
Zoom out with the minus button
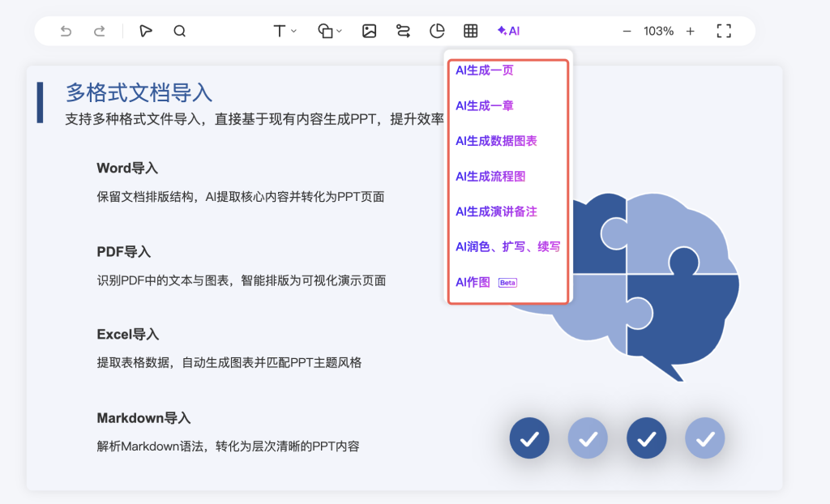click(x=627, y=32)
